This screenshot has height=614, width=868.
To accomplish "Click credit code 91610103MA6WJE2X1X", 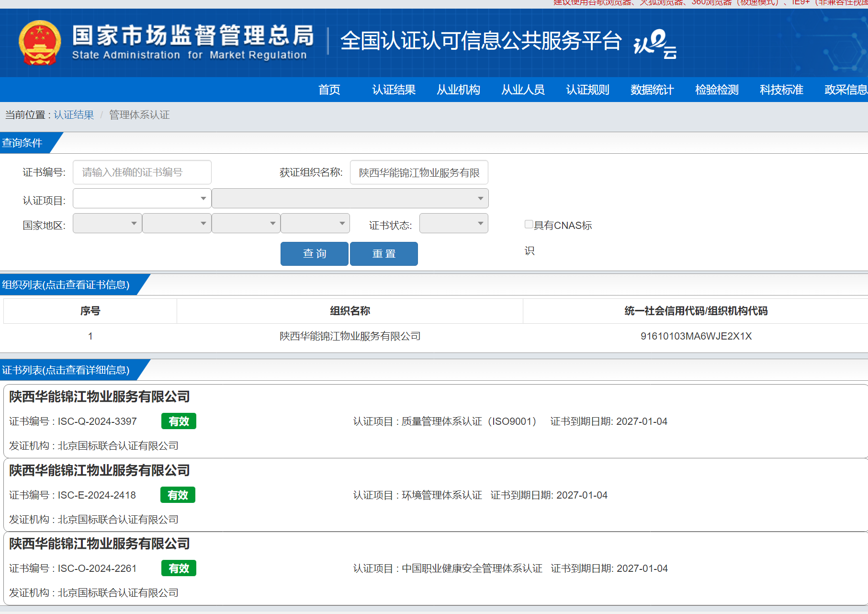I will coord(696,336).
